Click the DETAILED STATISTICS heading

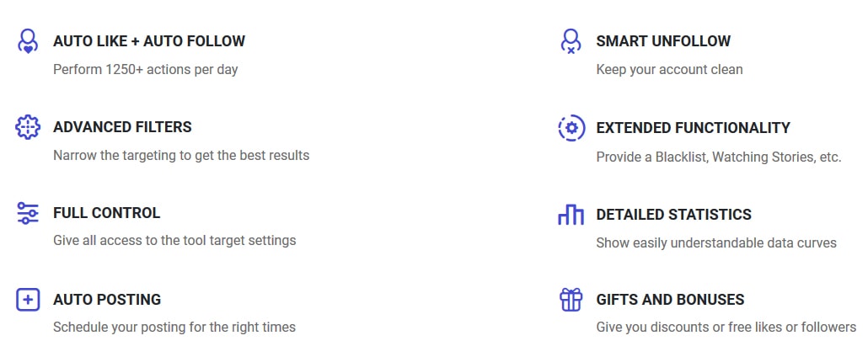pos(673,214)
